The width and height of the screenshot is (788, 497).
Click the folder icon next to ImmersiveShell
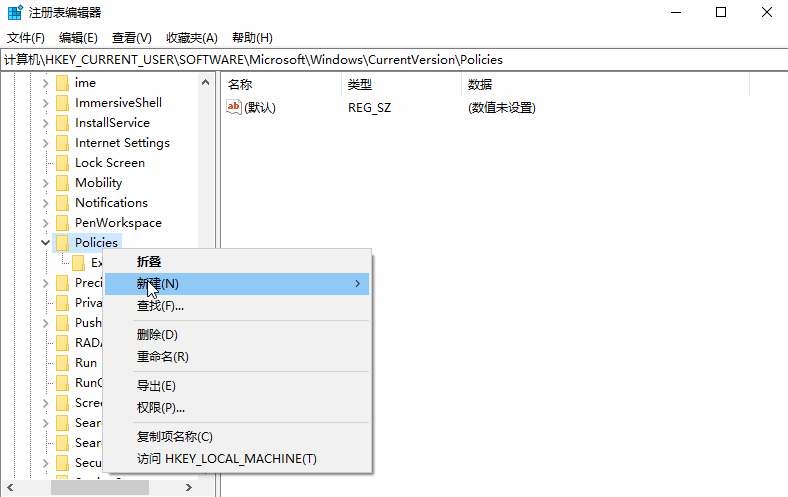tap(62, 103)
